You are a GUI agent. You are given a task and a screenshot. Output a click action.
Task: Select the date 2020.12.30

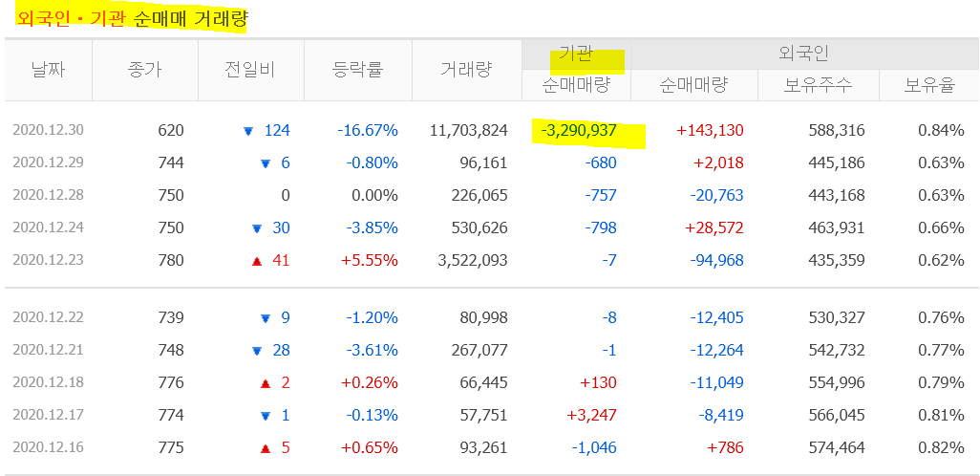[x=48, y=130]
